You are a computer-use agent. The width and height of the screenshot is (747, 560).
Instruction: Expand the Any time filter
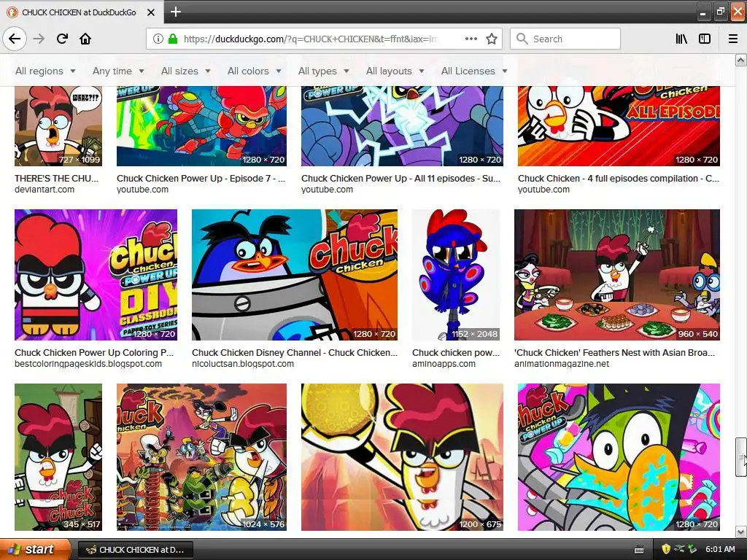tap(118, 71)
